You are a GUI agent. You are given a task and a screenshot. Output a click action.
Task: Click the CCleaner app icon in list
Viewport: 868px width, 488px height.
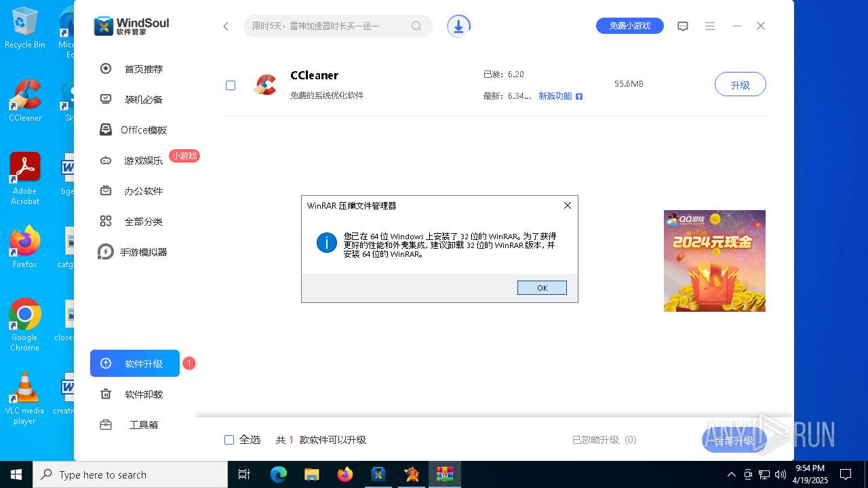264,85
